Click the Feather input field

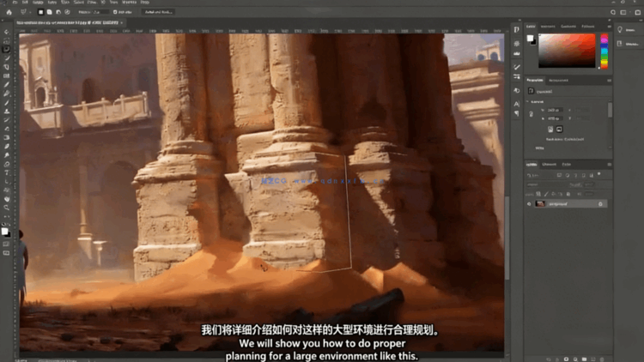(99, 12)
